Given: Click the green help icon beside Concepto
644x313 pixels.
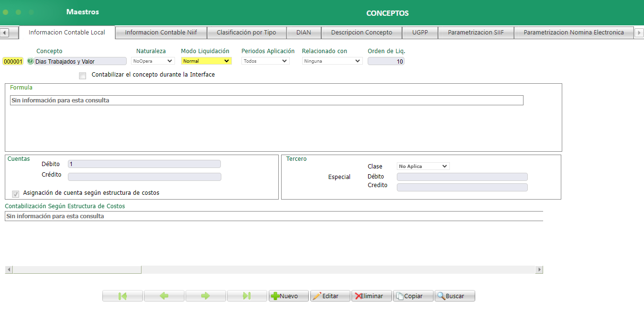Looking at the screenshot, I should tap(31, 61).
